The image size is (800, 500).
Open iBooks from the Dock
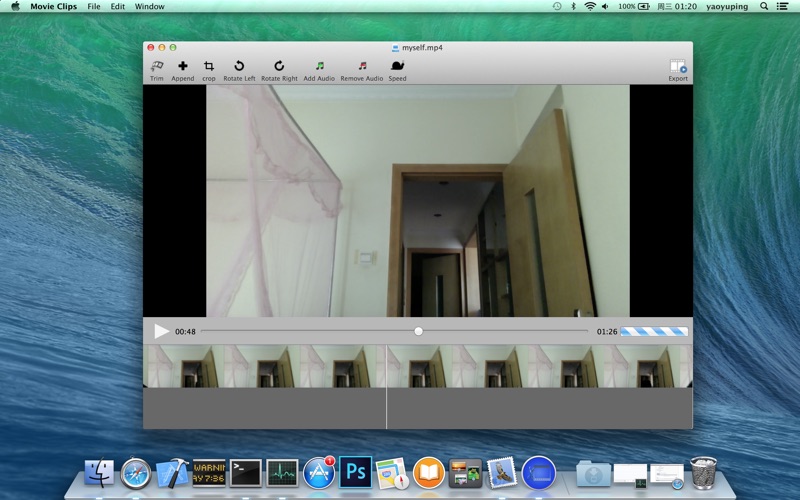(429, 473)
